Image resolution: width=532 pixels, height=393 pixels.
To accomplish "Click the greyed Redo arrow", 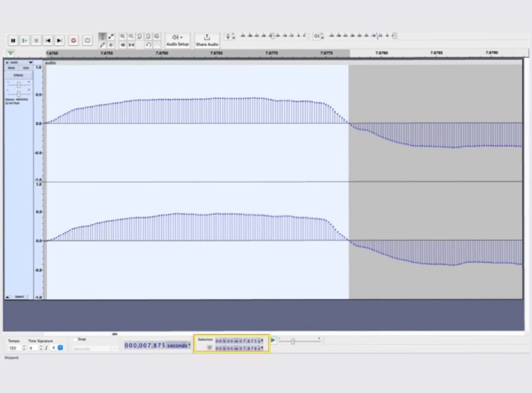I will (x=156, y=45).
